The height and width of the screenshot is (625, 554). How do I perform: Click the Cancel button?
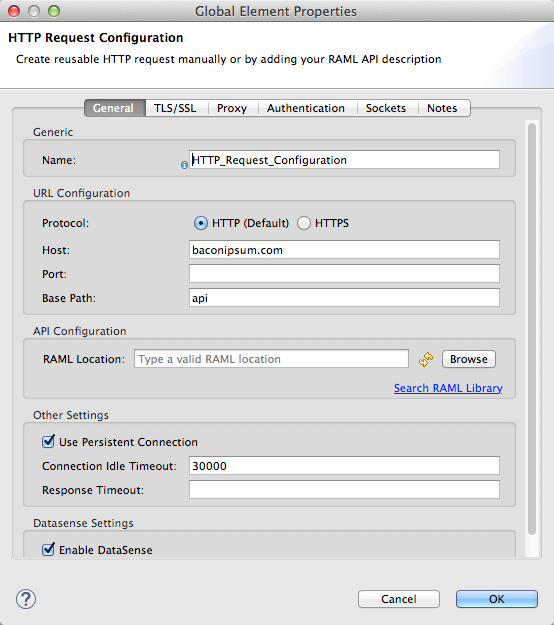click(x=399, y=599)
